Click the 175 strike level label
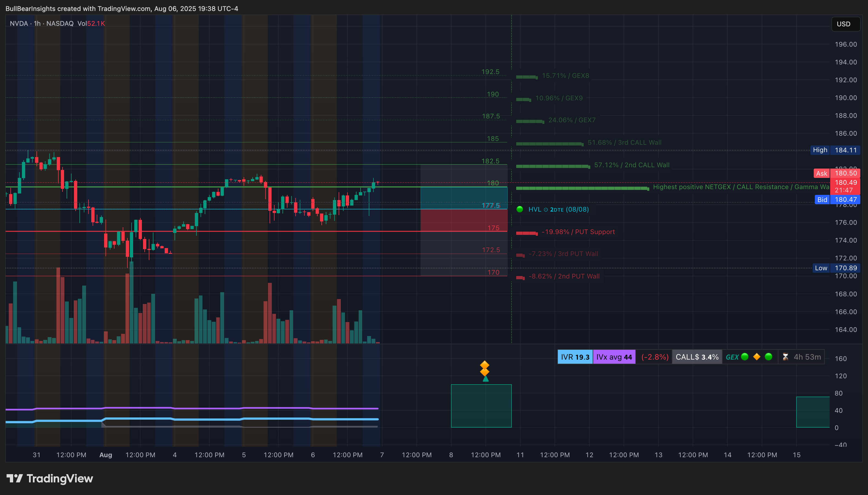The width and height of the screenshot is (868, 495). point(493,228)
